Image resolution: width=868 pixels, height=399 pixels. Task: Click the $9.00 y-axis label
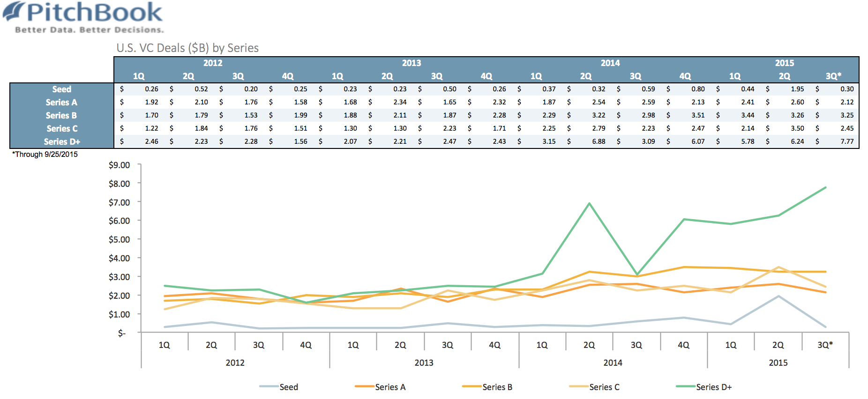[119, 165]
